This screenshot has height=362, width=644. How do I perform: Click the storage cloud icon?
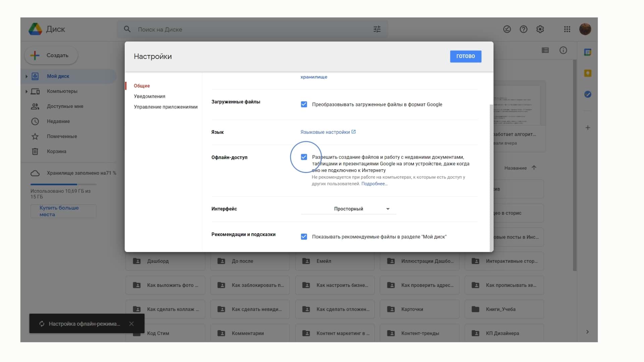pyautogui.click(x=35, y=173)
